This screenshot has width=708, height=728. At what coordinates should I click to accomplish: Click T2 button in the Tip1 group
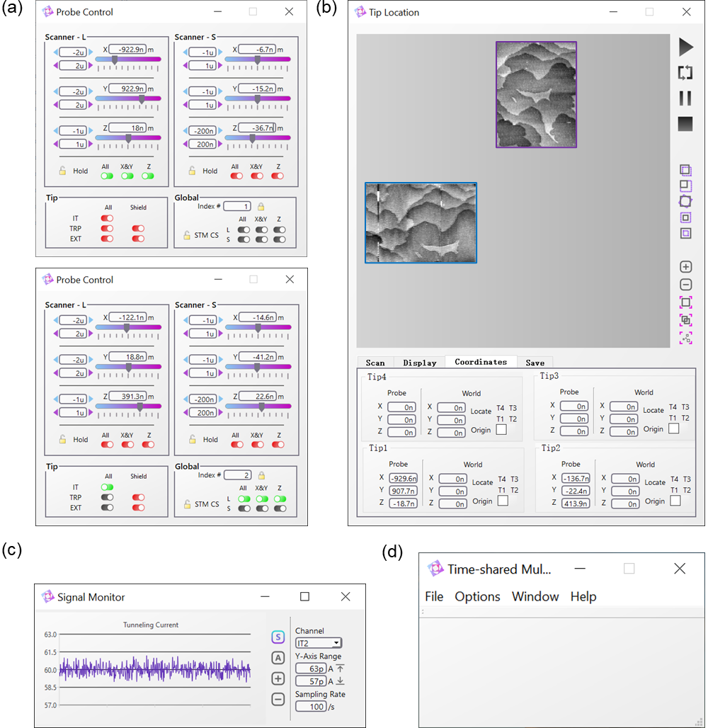(x=513, y=490)
